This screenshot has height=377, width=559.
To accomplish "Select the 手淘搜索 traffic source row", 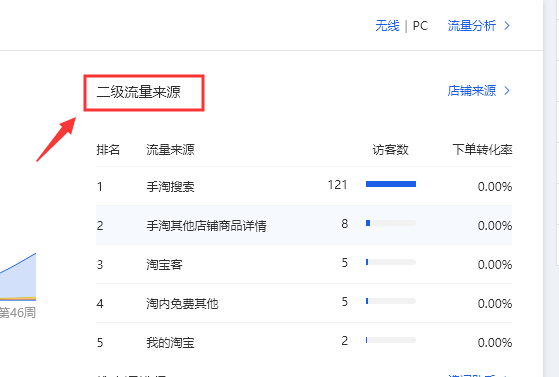I will [304, 186].
